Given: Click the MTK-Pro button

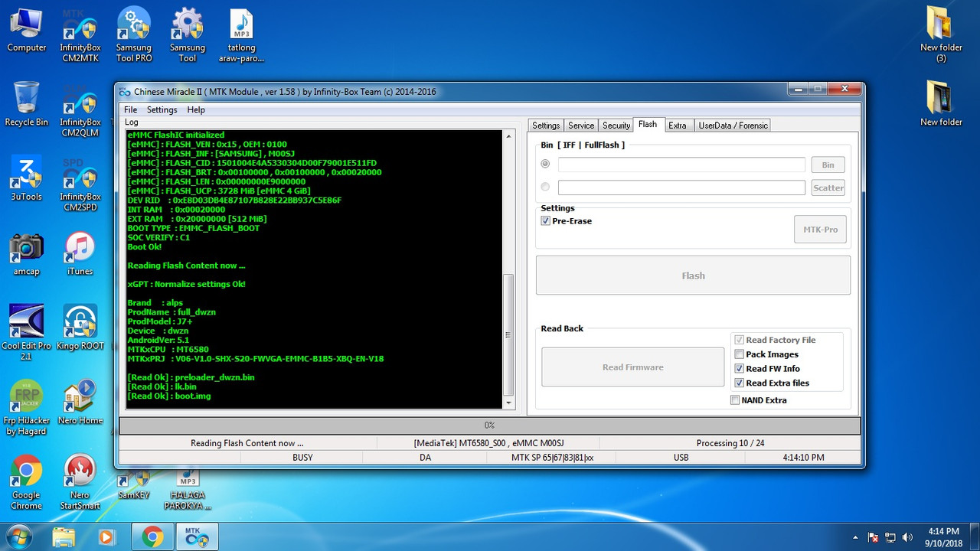Looking at the screenshot, I should point(820,230).
